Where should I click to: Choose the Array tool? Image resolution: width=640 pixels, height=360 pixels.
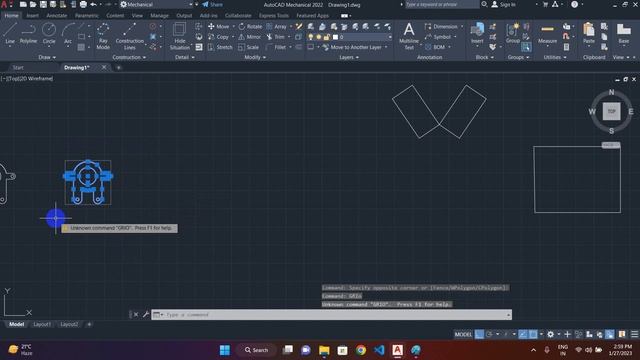[276, 27]
